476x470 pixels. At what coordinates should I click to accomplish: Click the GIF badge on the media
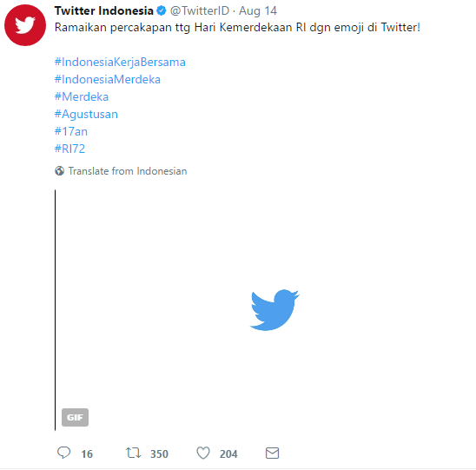[x=75, y=417]
